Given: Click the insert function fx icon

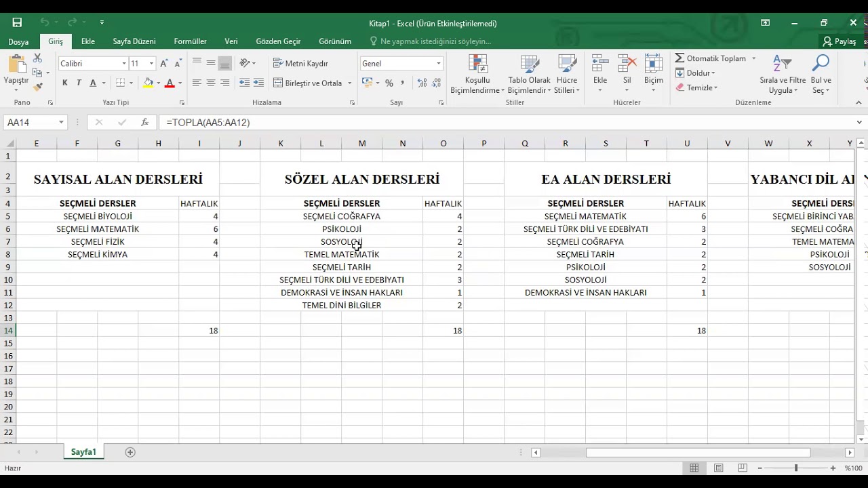Looking at the screenshot, I should [144, 123].
